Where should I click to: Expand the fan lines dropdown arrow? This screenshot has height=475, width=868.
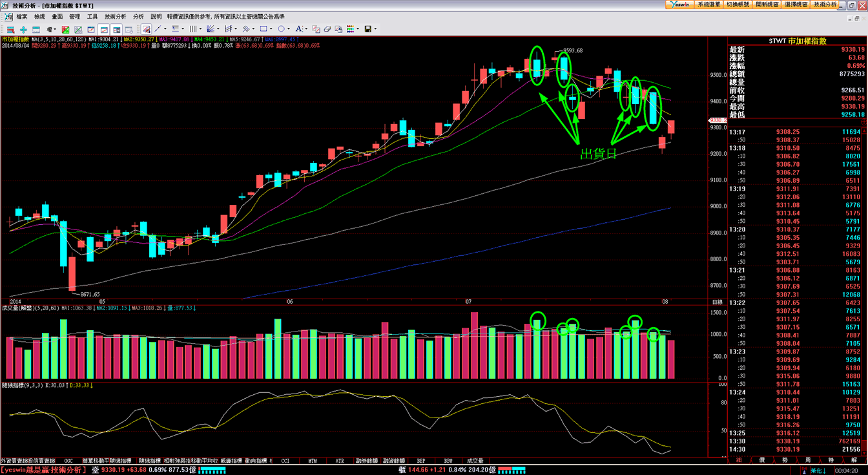point(218,29)
